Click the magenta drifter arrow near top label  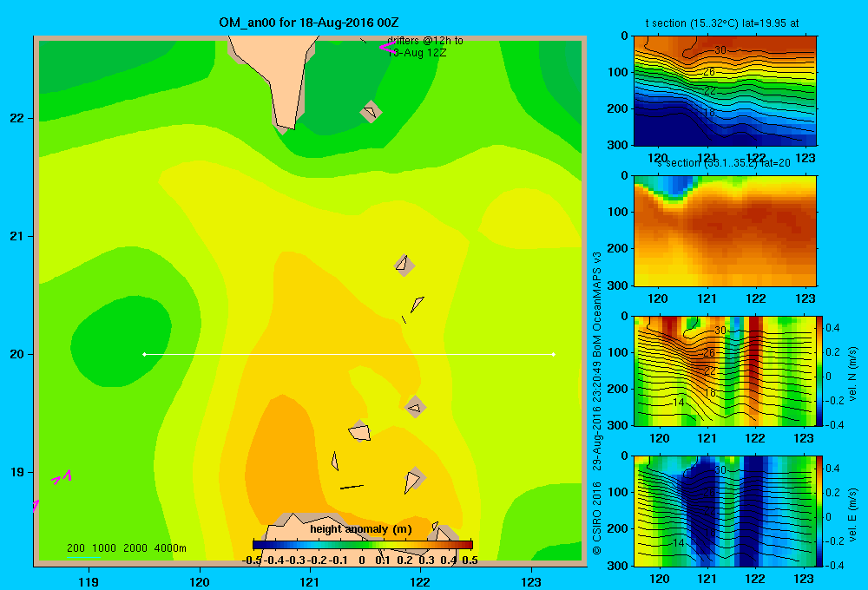pos(387,48)
